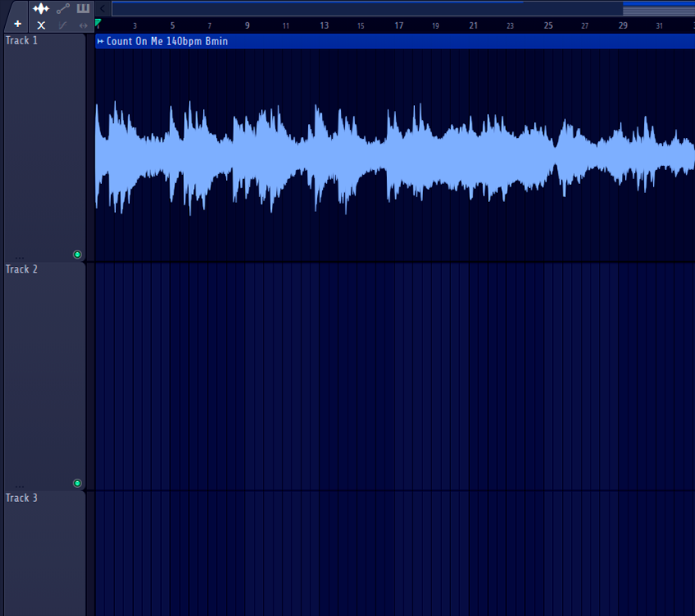Click the add track plus button

point(17,24)
